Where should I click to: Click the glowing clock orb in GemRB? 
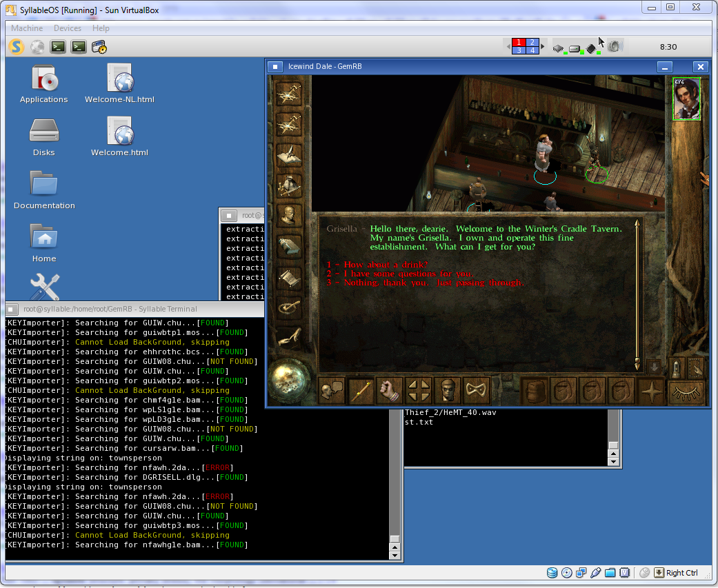[x=290, y=381]
